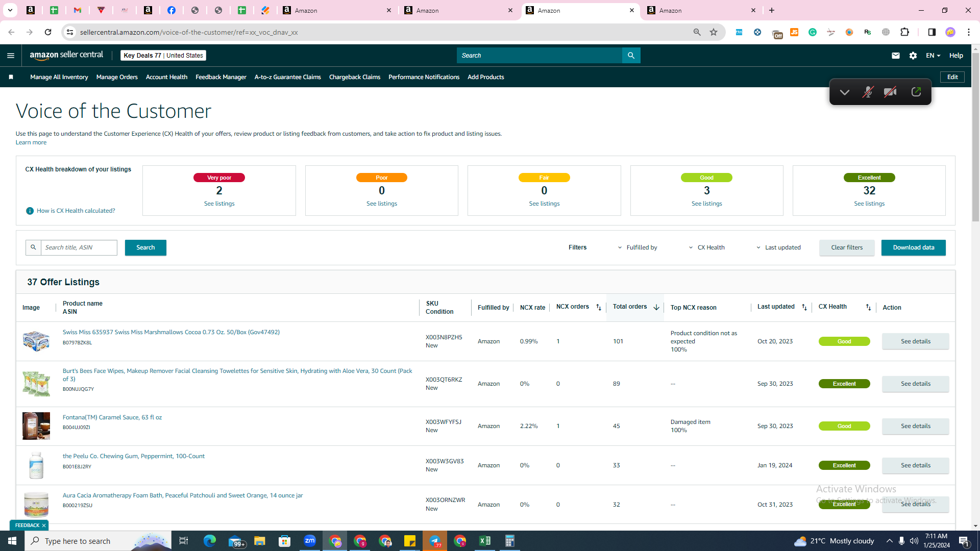
Task: Toggle the camera in meeting overlay
Action: tap(891, 92)
